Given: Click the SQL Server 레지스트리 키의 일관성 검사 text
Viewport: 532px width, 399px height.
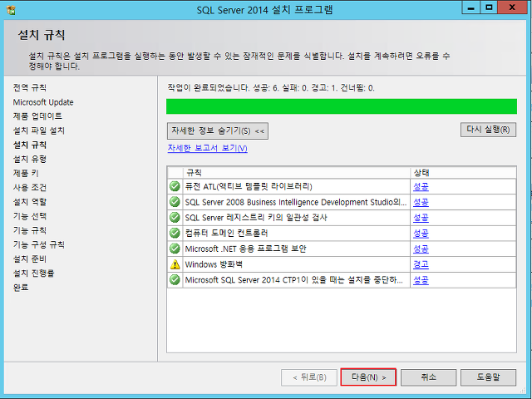Looking at the screenshot, I should (256, 218).
